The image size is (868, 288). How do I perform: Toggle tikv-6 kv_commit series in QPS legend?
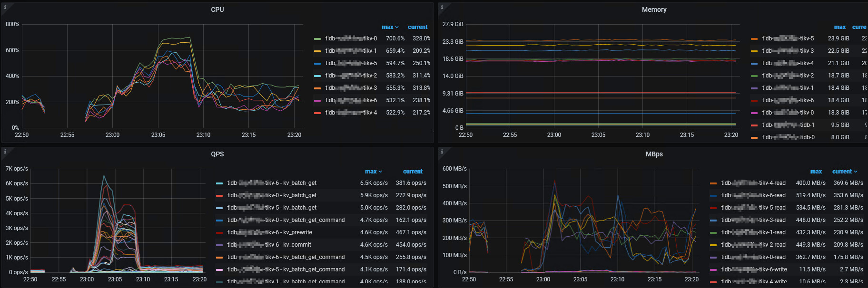[269, 245]
